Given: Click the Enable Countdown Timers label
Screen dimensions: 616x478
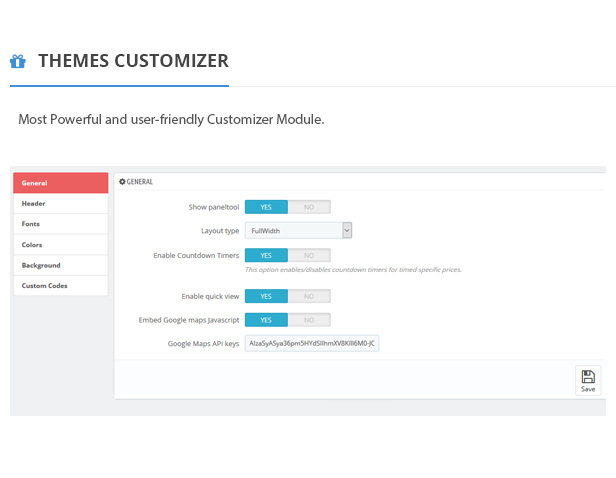Looking at the screenshot, I should tap(196, 255).
